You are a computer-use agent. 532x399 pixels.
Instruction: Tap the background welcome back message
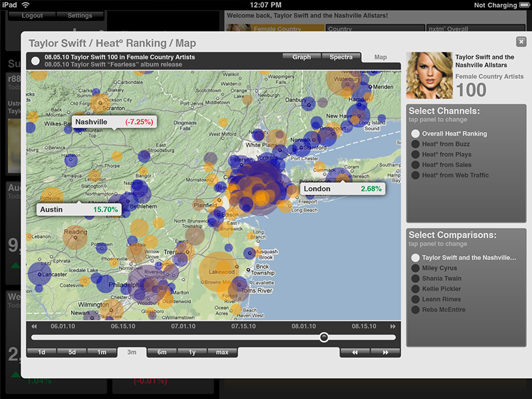(x=307, y=16)
